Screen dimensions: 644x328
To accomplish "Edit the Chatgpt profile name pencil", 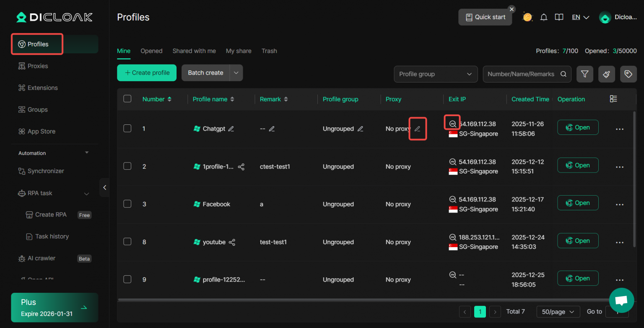I will click(x=231, y=129).
